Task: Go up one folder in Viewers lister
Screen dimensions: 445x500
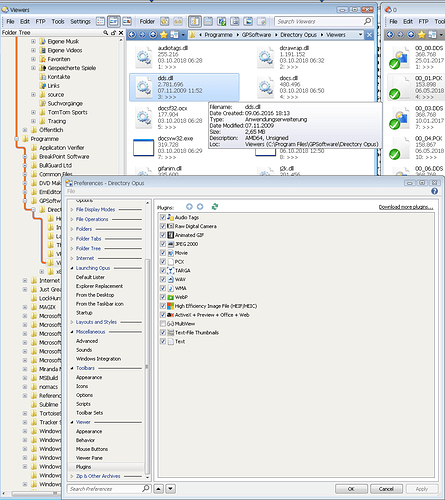Action: [153, 34]
